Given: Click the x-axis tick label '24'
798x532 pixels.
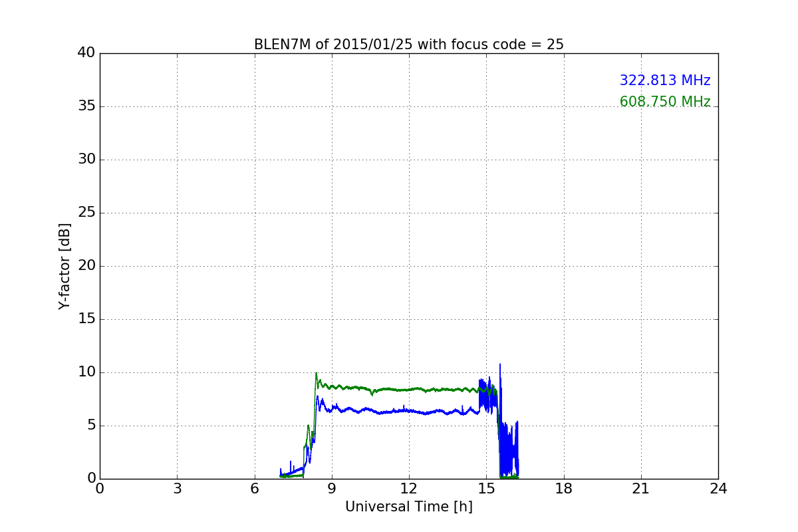Looking at the screenshot, I should (x=718, y=488).
